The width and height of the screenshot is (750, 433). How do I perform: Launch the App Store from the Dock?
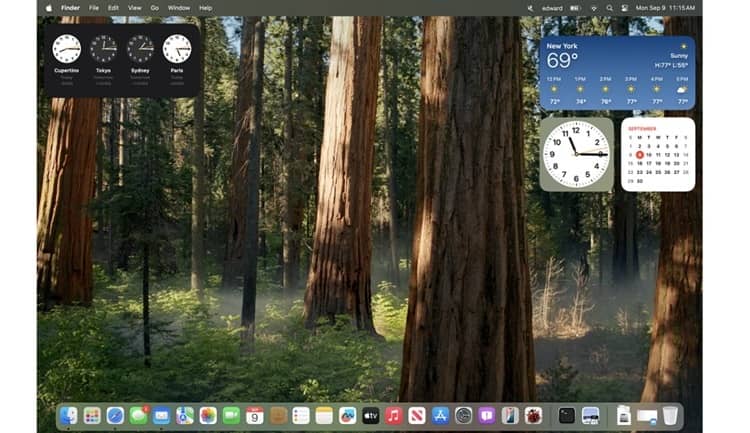coord(440,416)
